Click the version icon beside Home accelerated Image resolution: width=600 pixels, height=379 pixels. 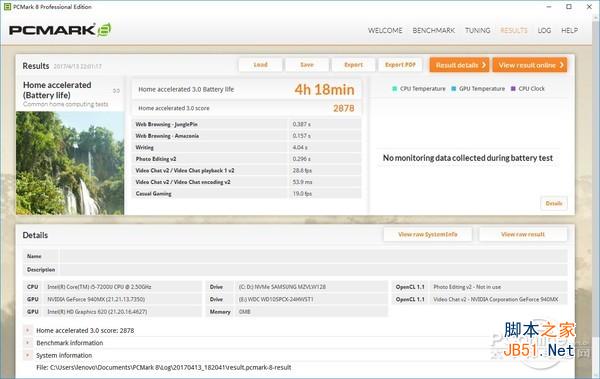coord(116,91)
